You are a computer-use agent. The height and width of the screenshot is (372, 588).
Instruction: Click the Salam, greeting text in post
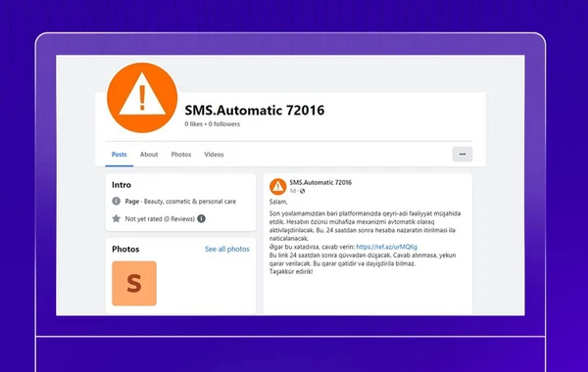(278, 202)
